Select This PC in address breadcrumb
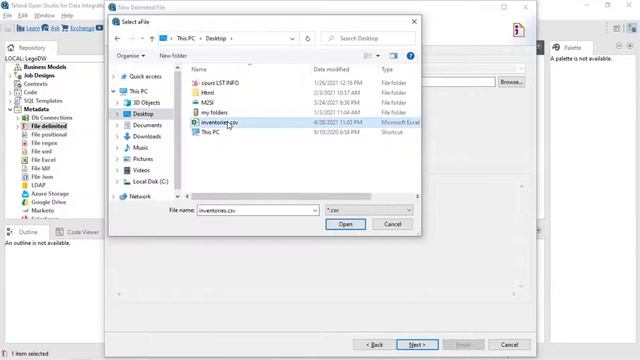640x360 pixels. [186, 38]
